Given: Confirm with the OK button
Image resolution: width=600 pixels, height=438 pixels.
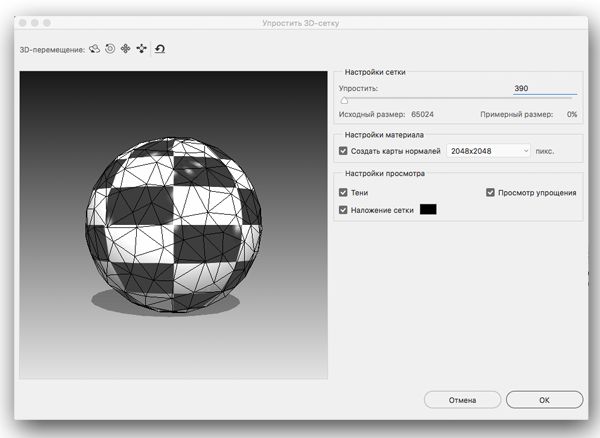Looking at the screenshot, I should click(544, 400).
